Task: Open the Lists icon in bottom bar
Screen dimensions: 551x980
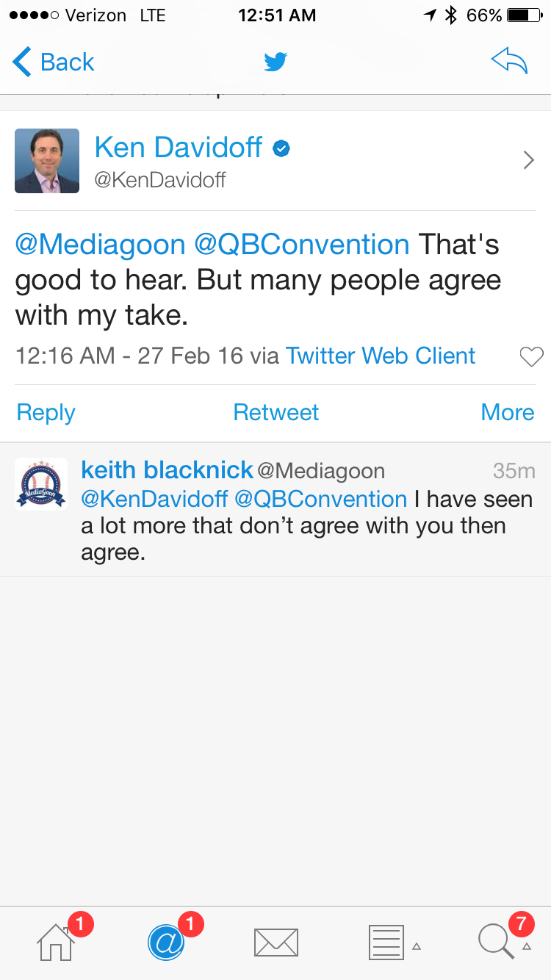Action: (x=386, y=943)
